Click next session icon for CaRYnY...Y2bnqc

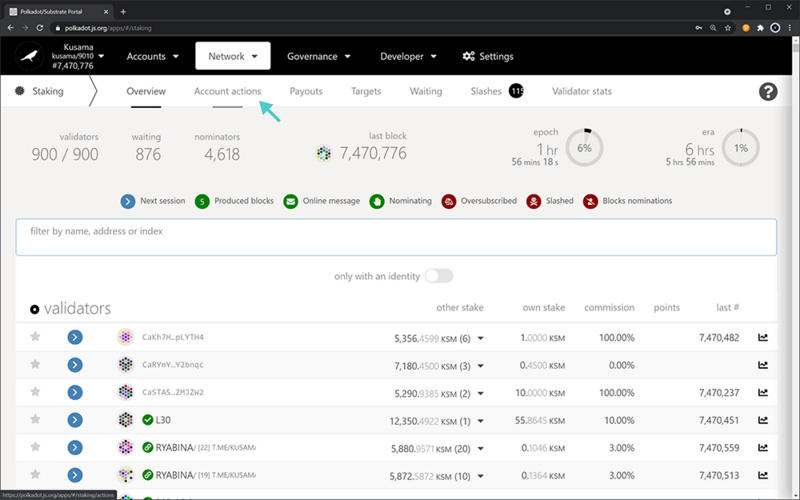point(75,365)
